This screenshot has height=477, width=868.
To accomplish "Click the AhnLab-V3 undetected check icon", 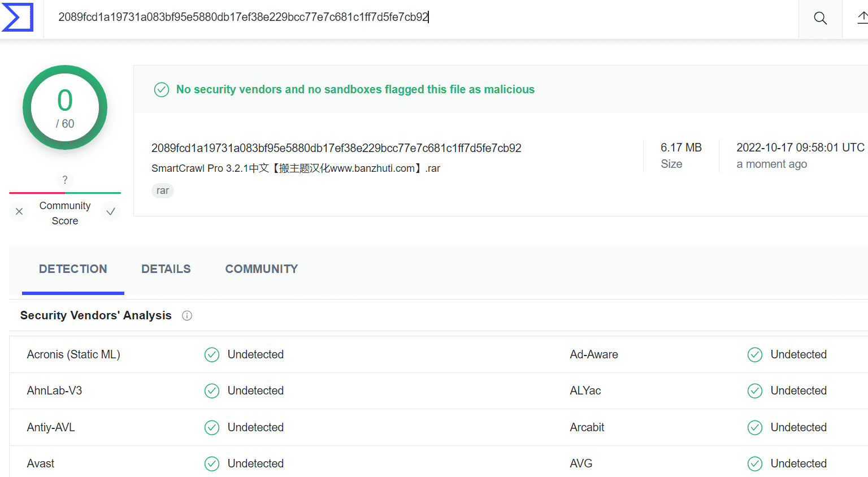I will 212,391.
